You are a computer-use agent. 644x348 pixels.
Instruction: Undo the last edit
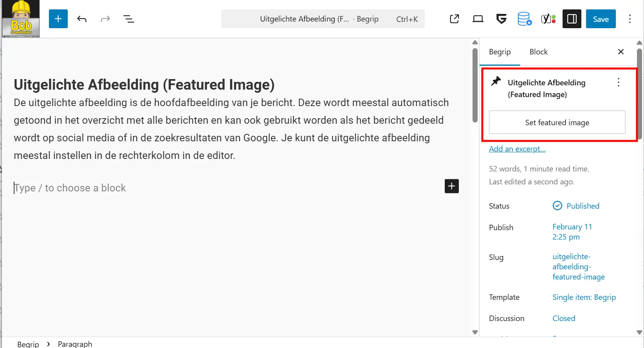(82, 19)
